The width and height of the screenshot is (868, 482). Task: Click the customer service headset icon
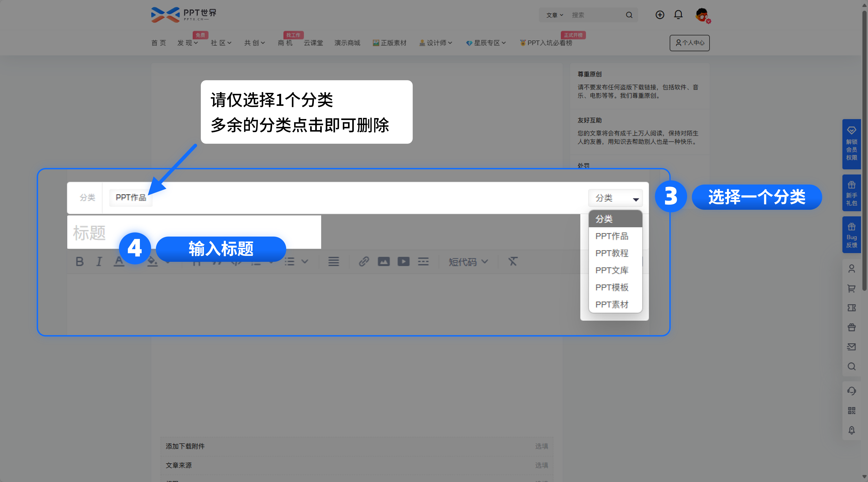[x=851, y=391]
